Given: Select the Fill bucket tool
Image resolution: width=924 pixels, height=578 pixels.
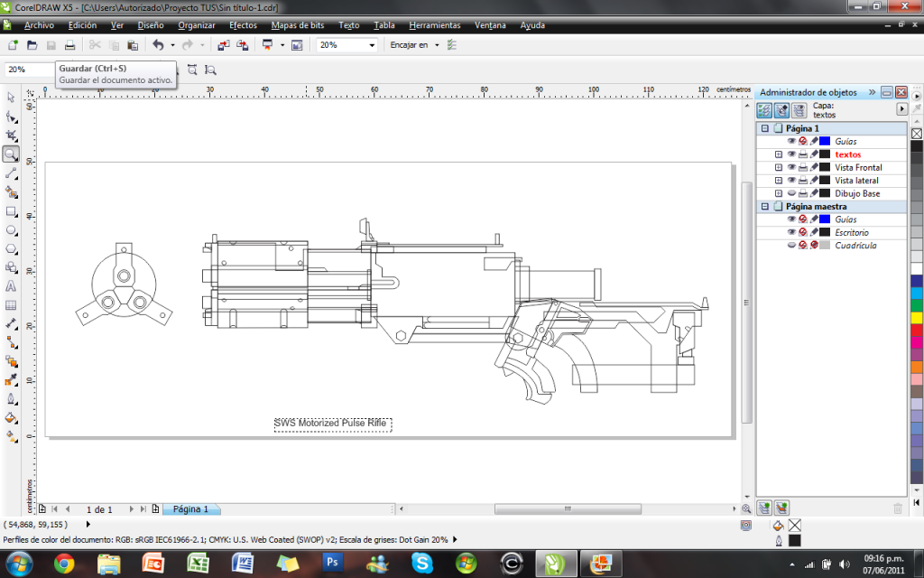Looking at the screenshot, I should click(x=11, y=417).
